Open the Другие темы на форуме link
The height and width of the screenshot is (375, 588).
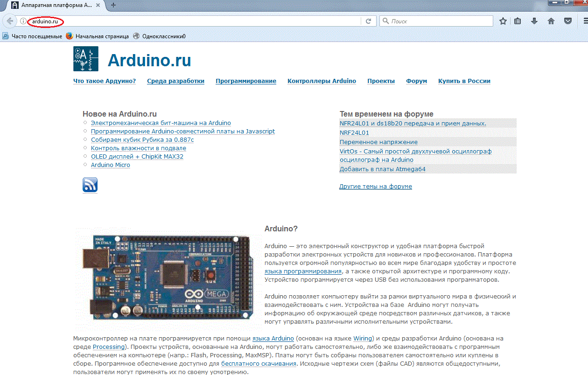pyautogui.click(x=375, y=186)
